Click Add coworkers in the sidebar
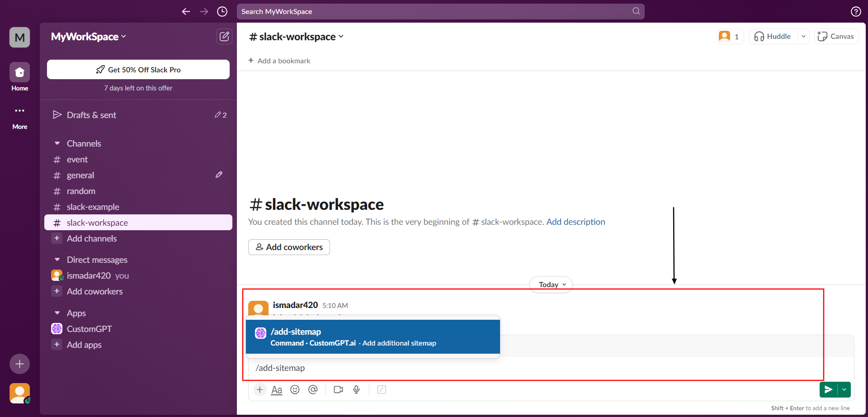The height and width of the screenshot is (417, 868). [138, 291]
